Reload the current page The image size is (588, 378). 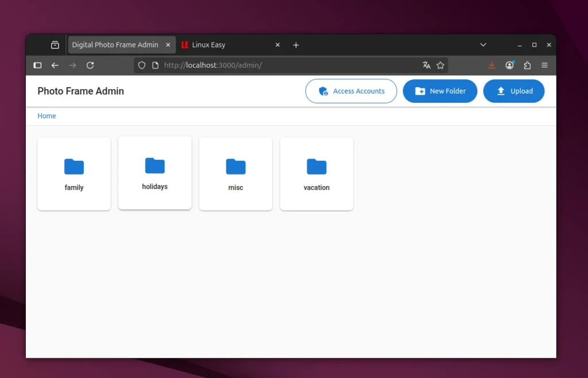(x=90, y=65)
